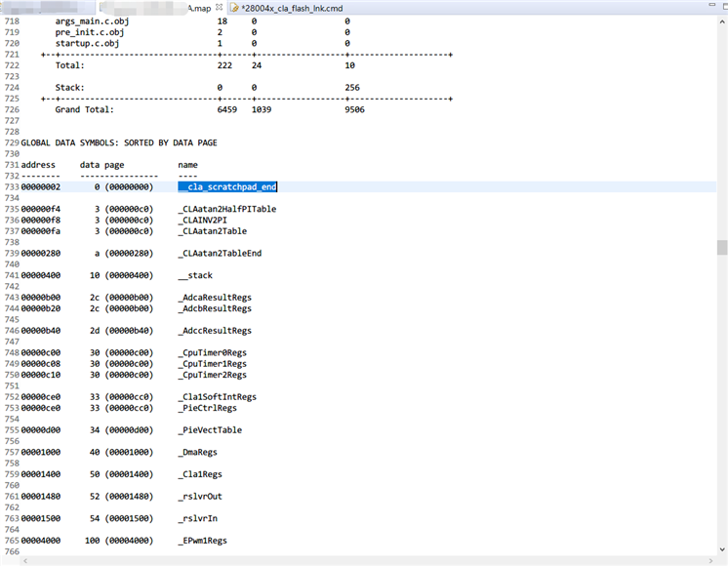Viewport: 728px width, 566px height.
Task: Click the _CLAatan2TableEnd symbol name
Action: click(x=221, y=254)
